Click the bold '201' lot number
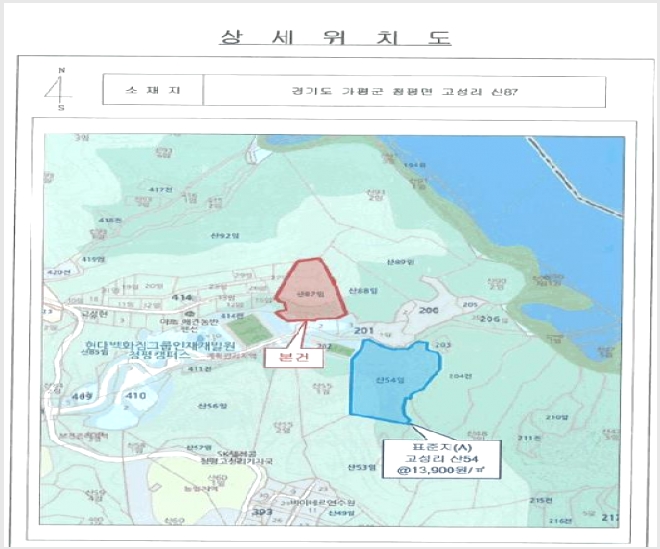The height and width of the screenshot is (549, 660). (364, 330)
